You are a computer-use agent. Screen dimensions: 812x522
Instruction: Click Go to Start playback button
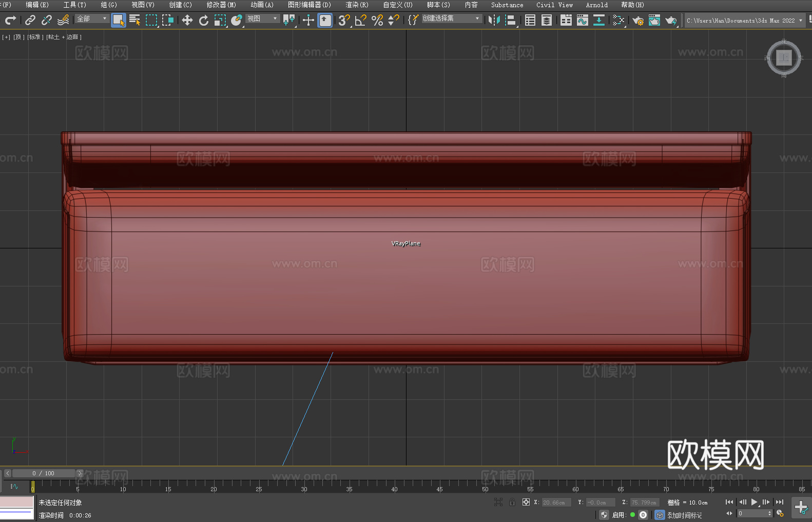729,502
